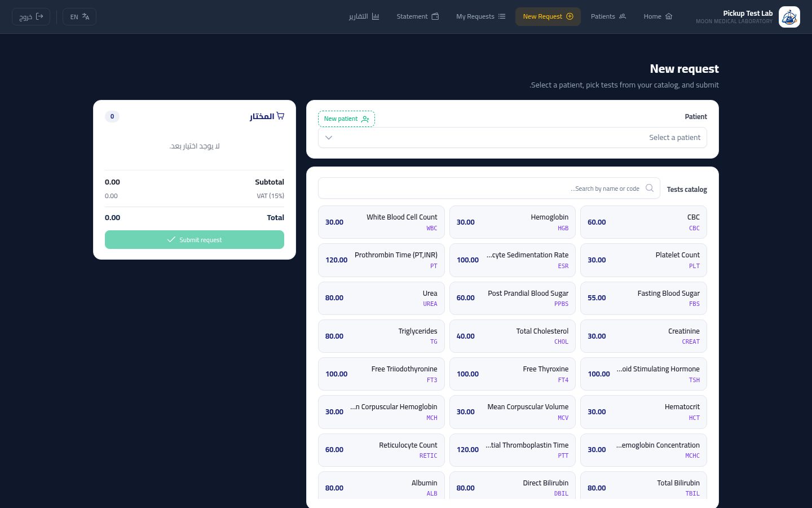Choose the Total Cholesterol test
The width and height of the screenshot is (812, 508).
pos(513,336)
